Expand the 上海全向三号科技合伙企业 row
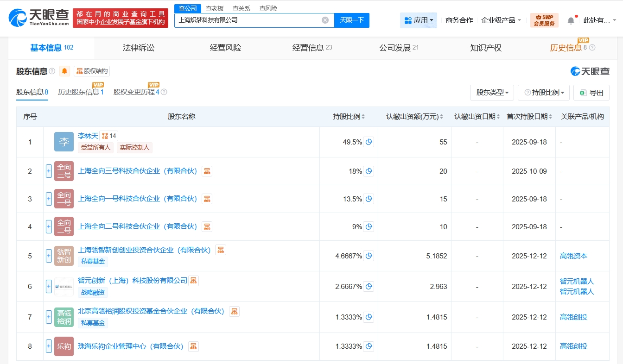 [x=49, y=171]
